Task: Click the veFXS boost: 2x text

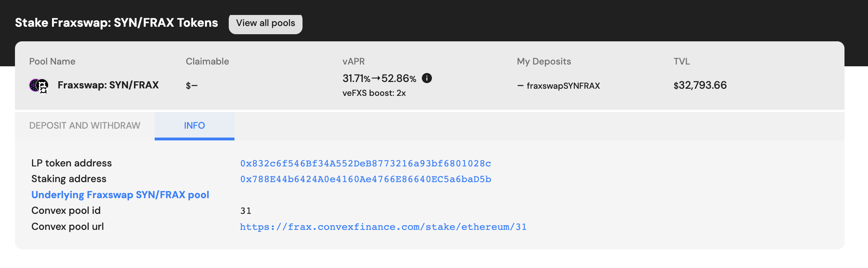Action: (x=374, y=93)
